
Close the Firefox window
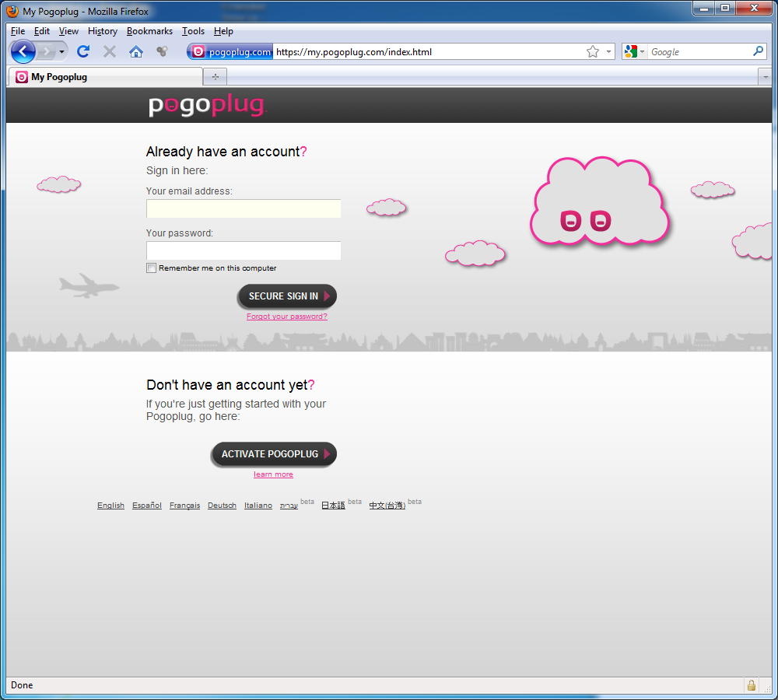[754, 9]
